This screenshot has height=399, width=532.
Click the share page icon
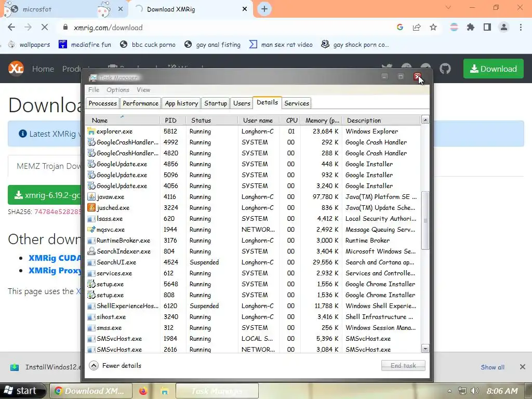(x=417, y=27)
